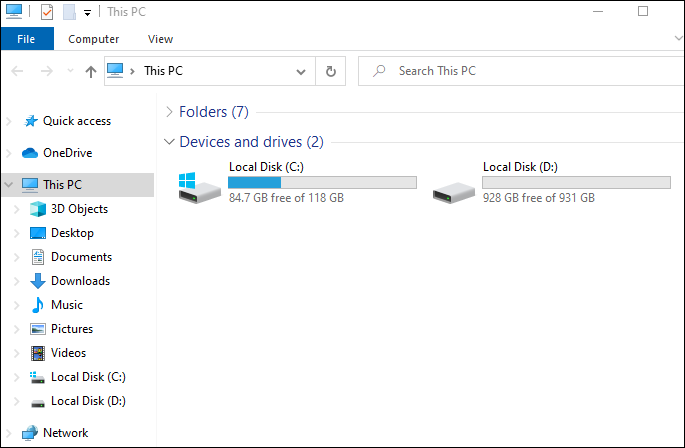The width and height of the screenshot is (685, 448).
Task: Click the Up arrow navigation icon
Action: point(91,71)
